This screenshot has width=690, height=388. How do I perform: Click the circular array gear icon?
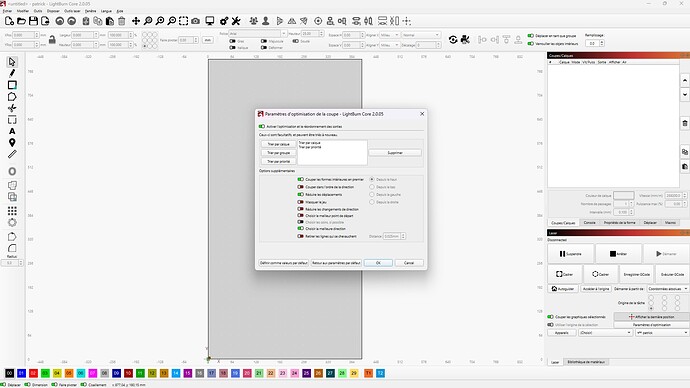tap(12, 223)
